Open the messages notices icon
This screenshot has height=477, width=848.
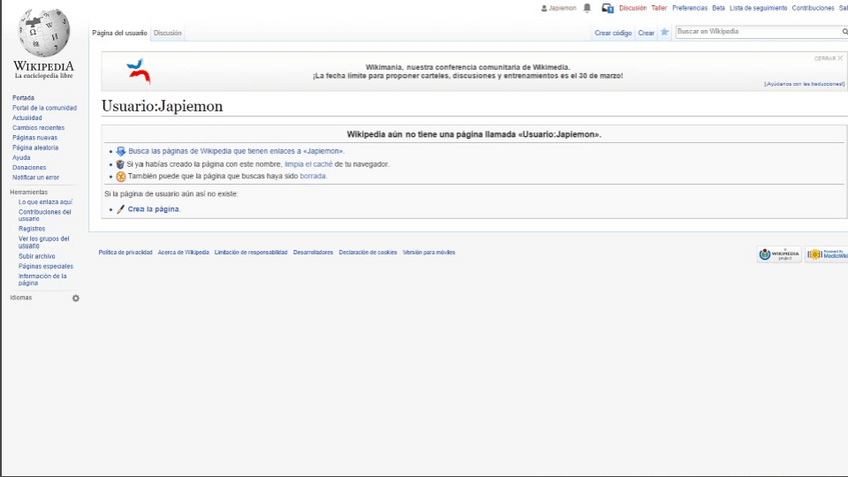click(607, 8)
